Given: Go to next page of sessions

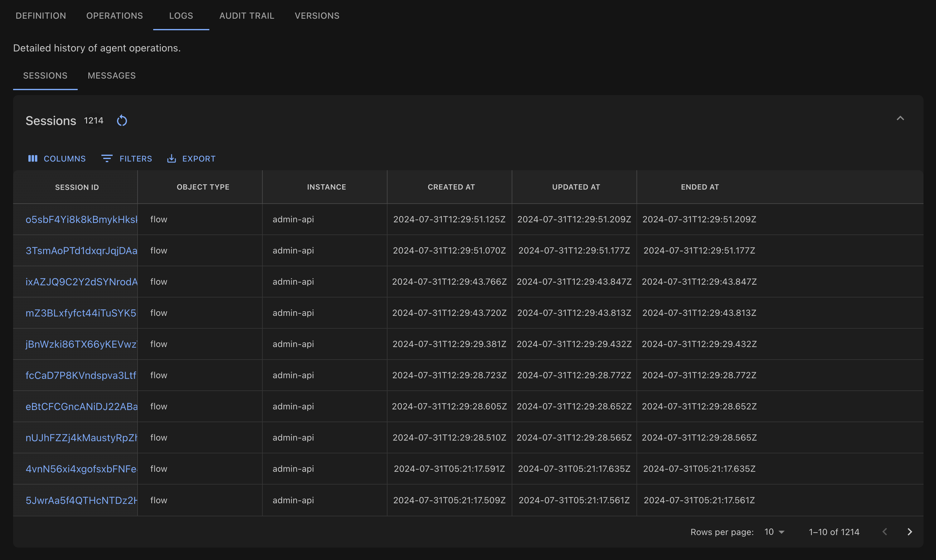Looking at the screenshot, I should pyautogui.click(x=909, y=532).
